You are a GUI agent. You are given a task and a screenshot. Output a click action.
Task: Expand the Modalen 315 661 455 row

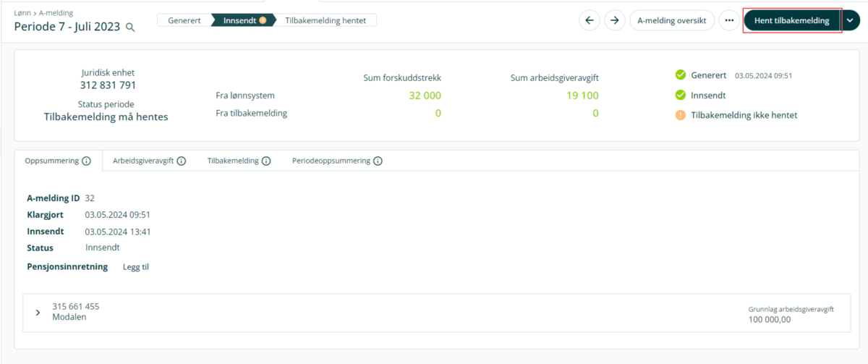coord(38,312)
